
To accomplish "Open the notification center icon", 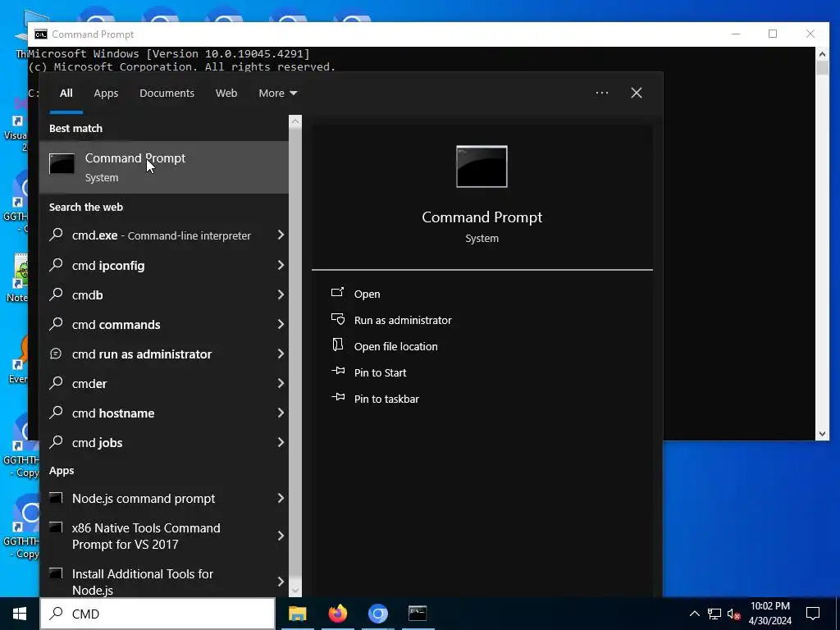I will pos(813,614).
